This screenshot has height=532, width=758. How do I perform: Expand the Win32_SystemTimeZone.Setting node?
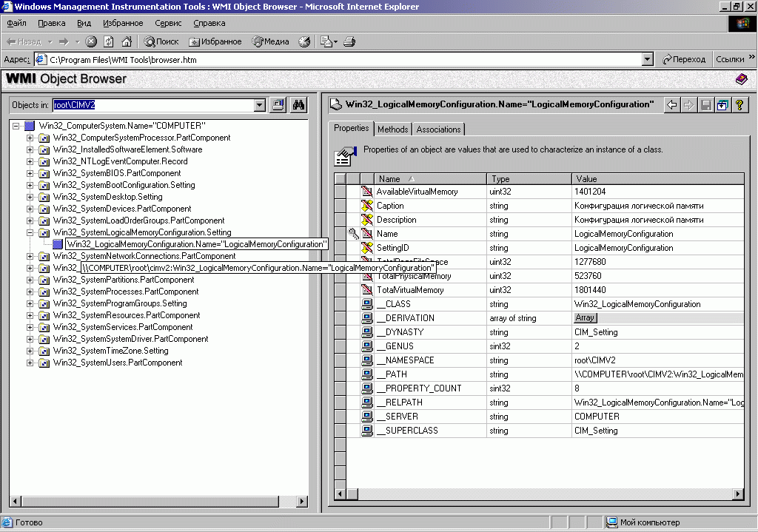(30, 351)
